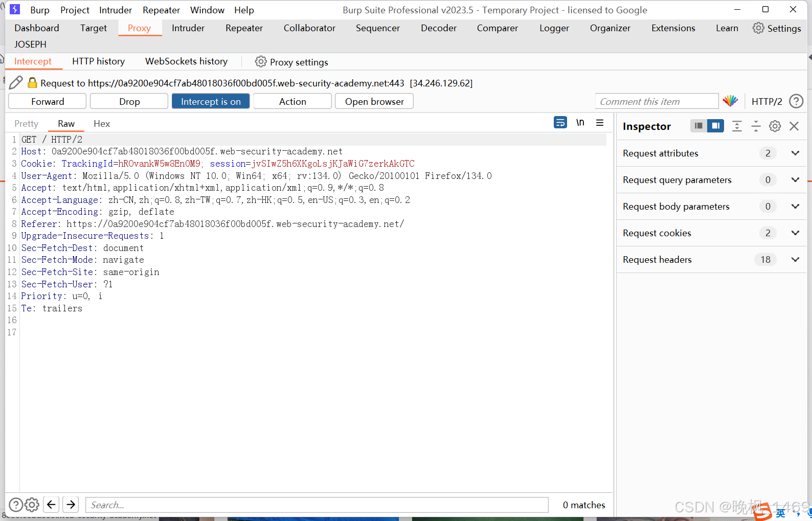The height and width of the screenshot is (521, 812).
Task: Open the message editor hamburger menu
Action: [x=600, y=123]
